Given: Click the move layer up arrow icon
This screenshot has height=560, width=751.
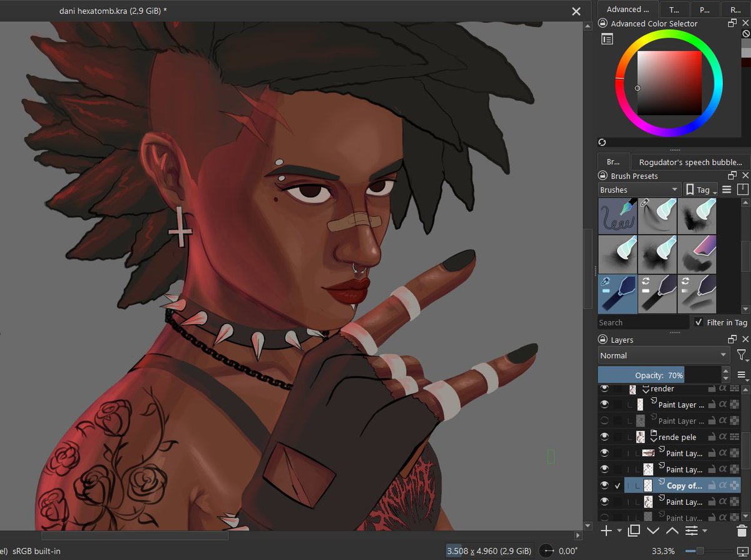Looking at the screenshot, I should (672, 531).
